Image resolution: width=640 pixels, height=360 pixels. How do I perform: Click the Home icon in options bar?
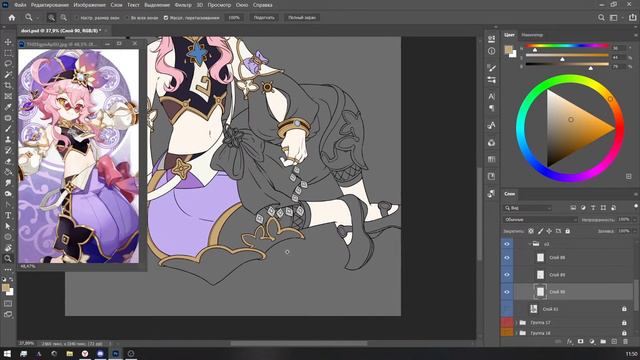[x=12, y=18]
